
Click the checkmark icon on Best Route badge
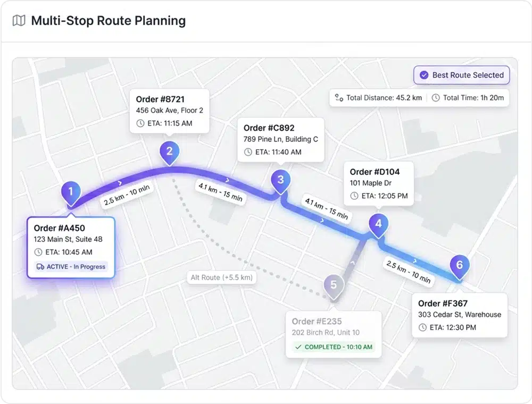[x=424, y=75]
